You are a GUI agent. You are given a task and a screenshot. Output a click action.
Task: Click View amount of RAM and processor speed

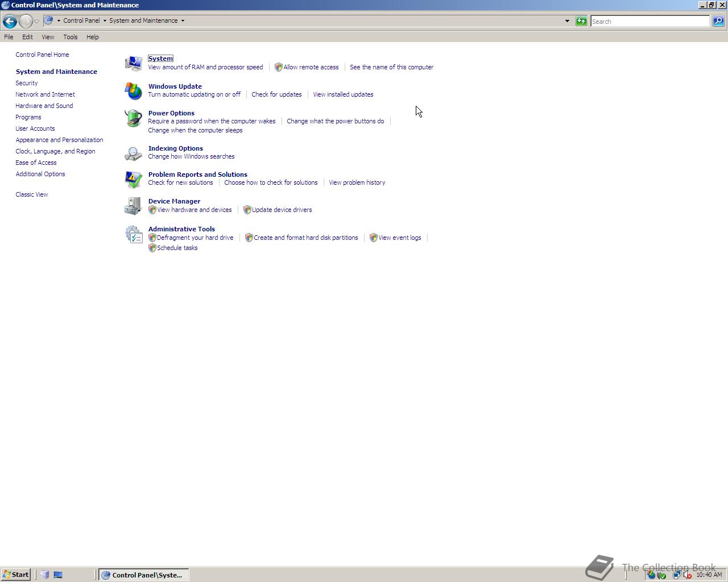click(205, 67)
